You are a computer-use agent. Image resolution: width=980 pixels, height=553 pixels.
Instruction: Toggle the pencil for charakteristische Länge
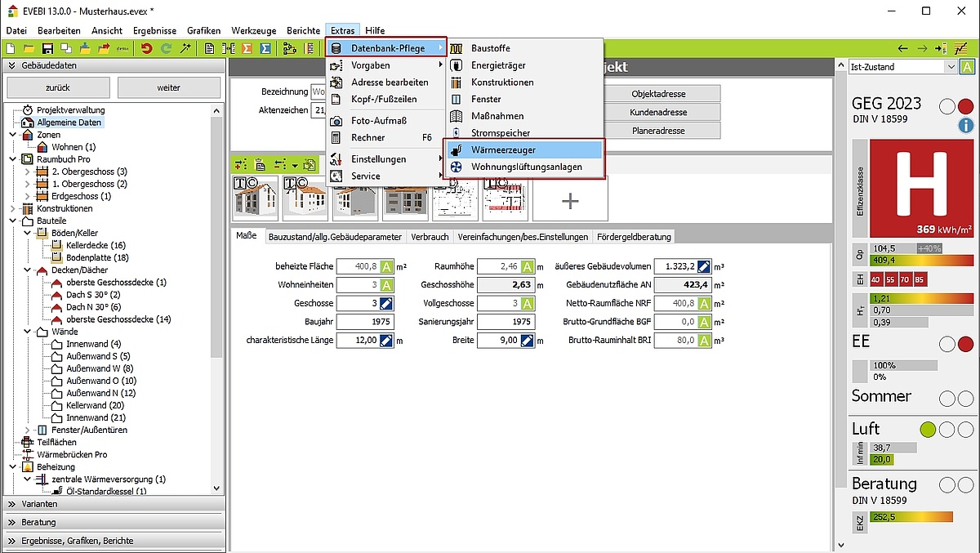387,340
